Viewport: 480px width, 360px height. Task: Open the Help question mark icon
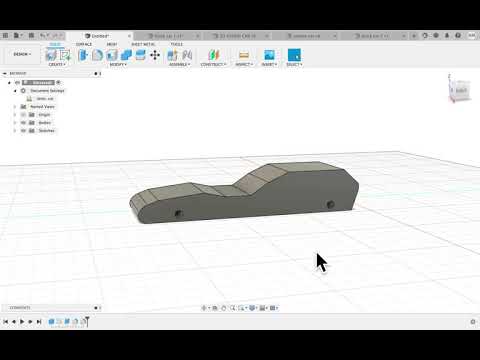click(x=458, y=35)
